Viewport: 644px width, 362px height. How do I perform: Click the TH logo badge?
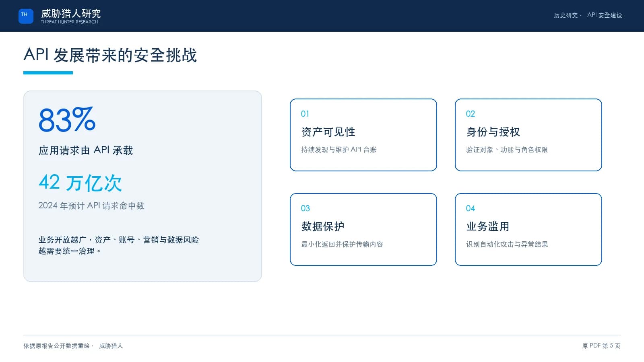[26, 16]
